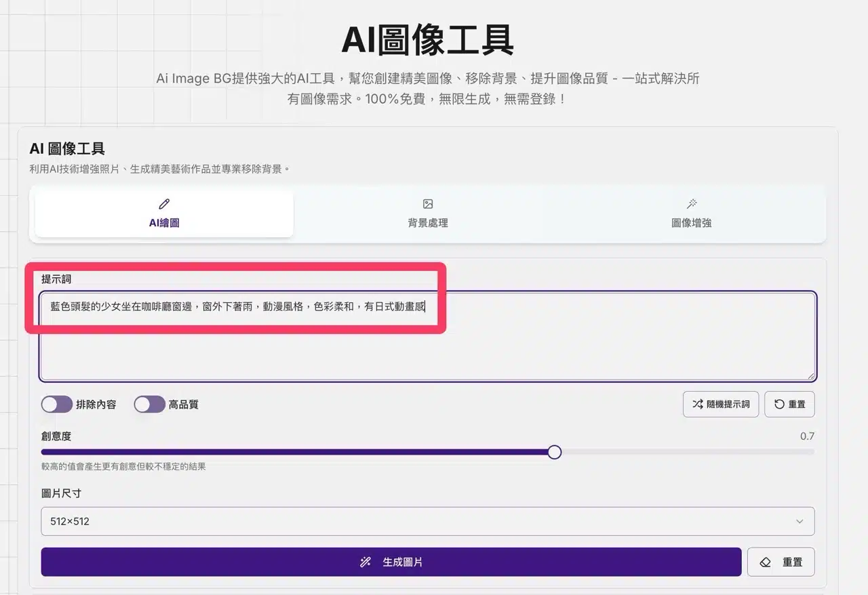Click the picture icon above 背景處理
Screen dimensions: 868x595
428,204
